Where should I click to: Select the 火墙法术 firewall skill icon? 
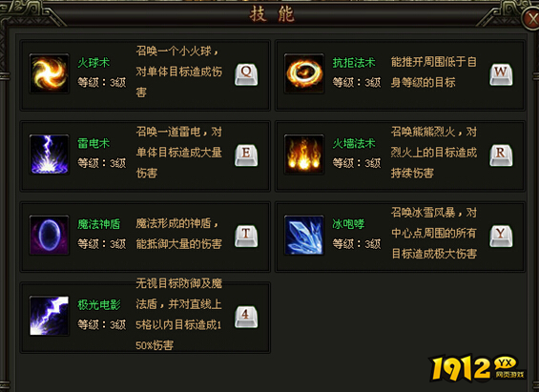304,155
